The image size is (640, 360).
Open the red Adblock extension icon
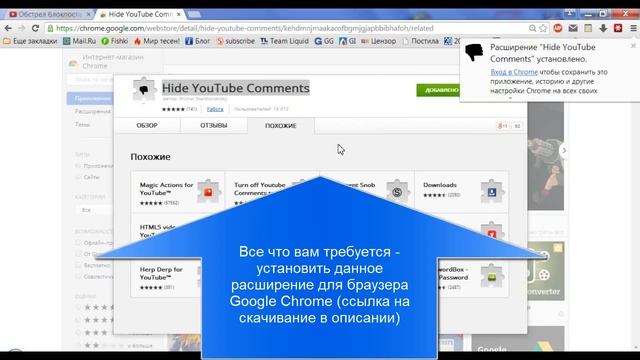[558, 28]
